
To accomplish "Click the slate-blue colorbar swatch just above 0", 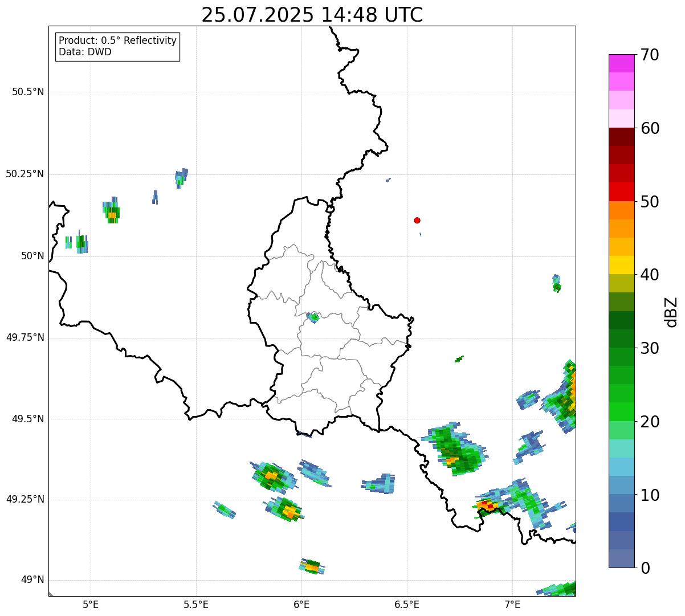I will coord(621,558).
